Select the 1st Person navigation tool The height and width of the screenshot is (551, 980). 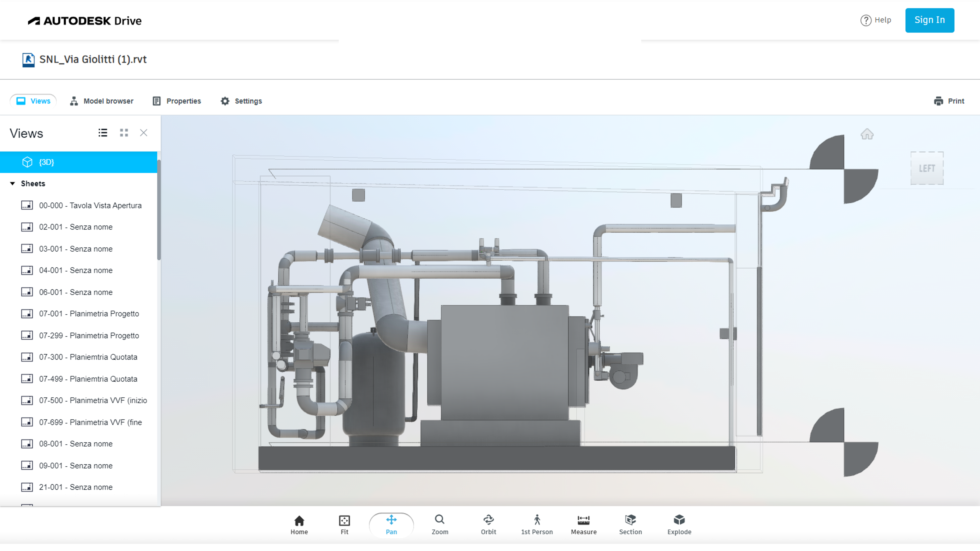pos(536,525)
